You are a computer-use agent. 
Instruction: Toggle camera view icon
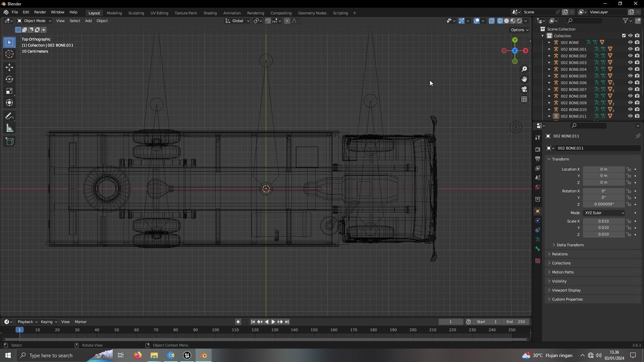tap(524, 89)
